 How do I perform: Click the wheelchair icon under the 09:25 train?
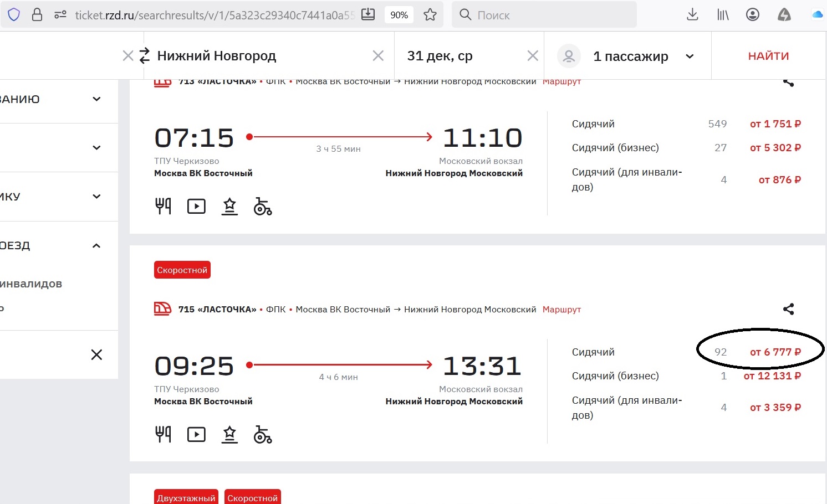coord(262,435)
